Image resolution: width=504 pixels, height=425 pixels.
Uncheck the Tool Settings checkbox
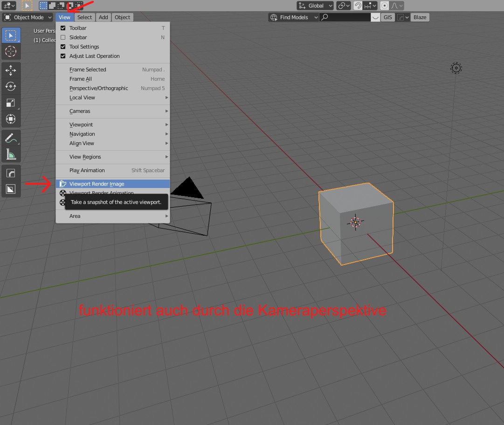pos(63,47)
